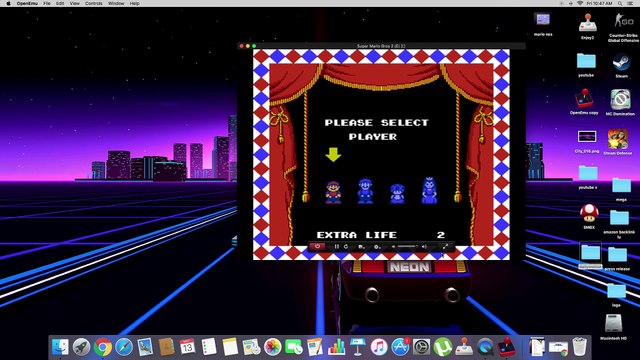Open the Mail stamp icon in Dock
The height and width of the screenshot is (360, 640).
point(145,347)
